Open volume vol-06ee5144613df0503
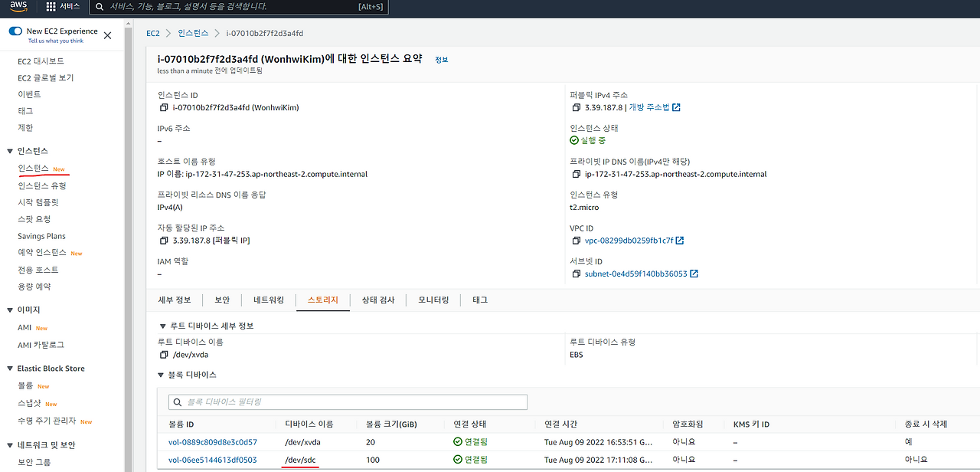The image size is (980, 472). pos(213,460)
